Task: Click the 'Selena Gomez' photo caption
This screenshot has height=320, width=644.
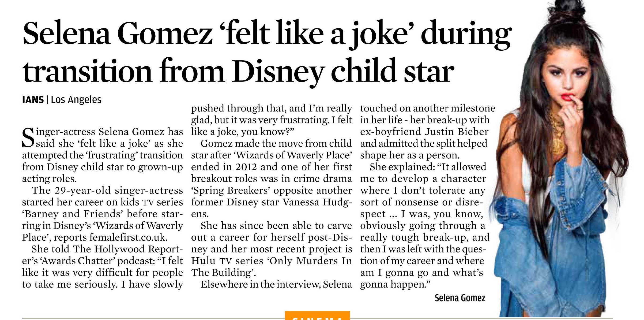Action: [460, 298]
